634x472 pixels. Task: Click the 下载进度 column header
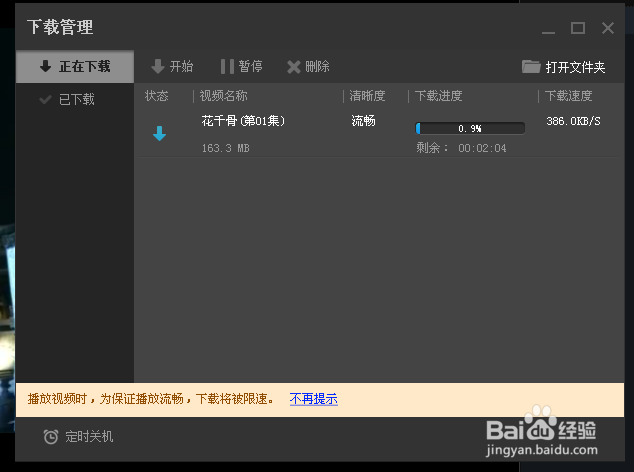pyautogui.click(x=438, y=96)
